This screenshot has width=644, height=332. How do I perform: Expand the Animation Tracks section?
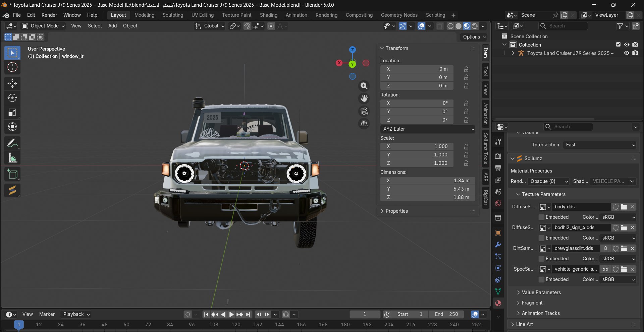[541, 314]
